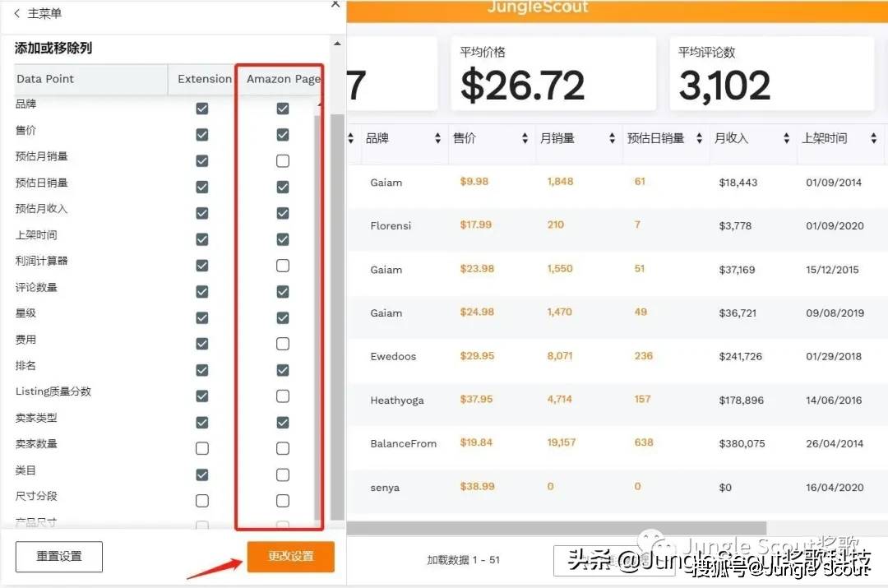Check Amazon Page checkbox for 费用
This screenshot has height=588, width=888.
283,344
